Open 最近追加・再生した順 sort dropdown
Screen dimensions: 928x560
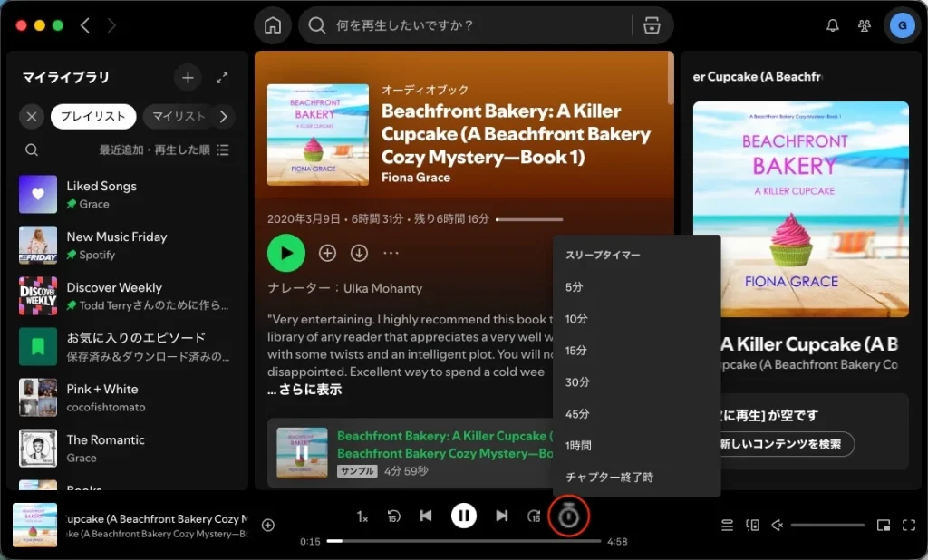tap(164, 150)
